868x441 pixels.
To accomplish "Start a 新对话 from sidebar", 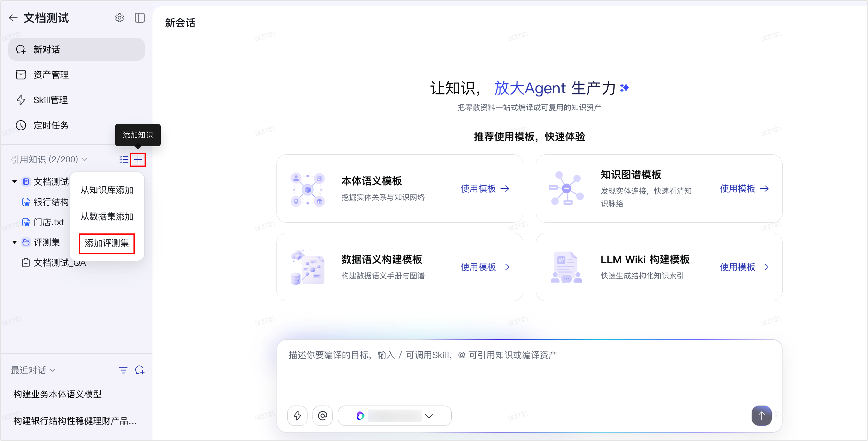I will [77, 50].
